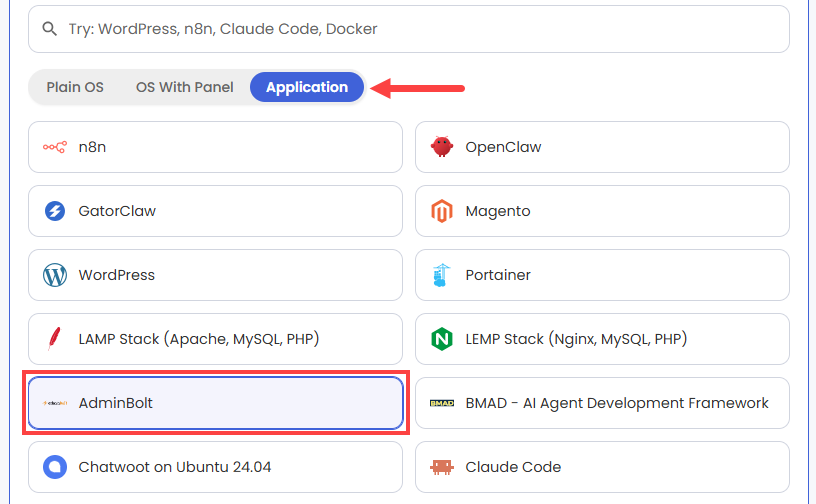Click the BMAD logo icon
The image size is (816, 504).
click(442, 403)
